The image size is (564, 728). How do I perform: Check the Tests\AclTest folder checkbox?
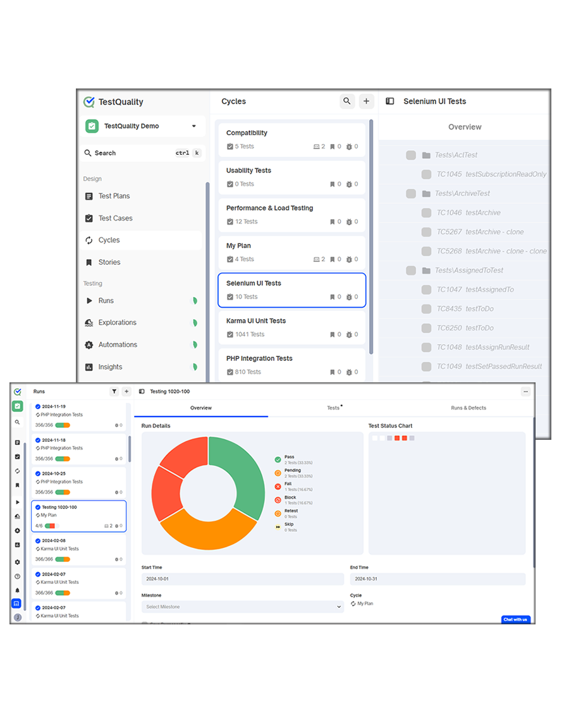click(411, 155)
